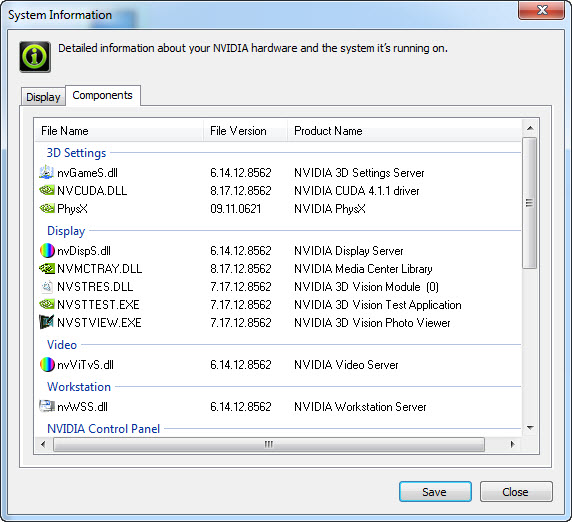Screen dimensions: 572x522
Task: Select the NVCUDA.DLL file name
Action: click(x=92, y=190)
